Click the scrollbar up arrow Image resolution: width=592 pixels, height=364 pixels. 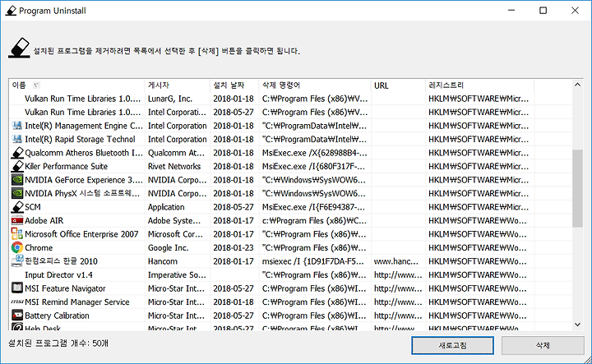577,85
